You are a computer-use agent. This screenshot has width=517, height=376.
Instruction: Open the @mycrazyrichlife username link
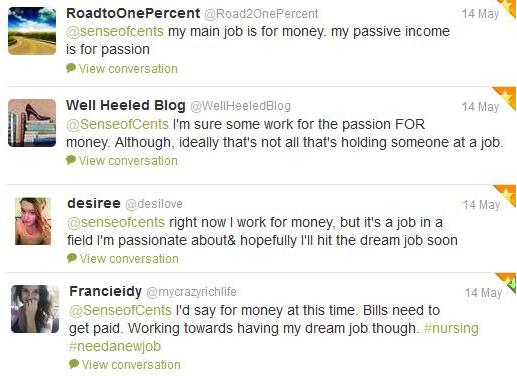point(191,292)
